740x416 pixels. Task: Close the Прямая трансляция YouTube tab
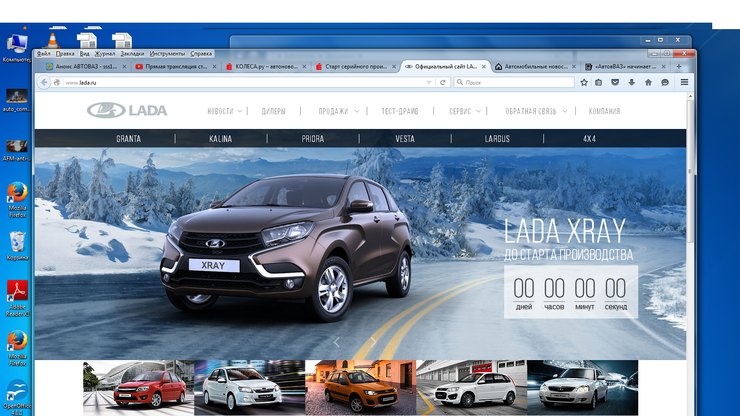[214, 67]
